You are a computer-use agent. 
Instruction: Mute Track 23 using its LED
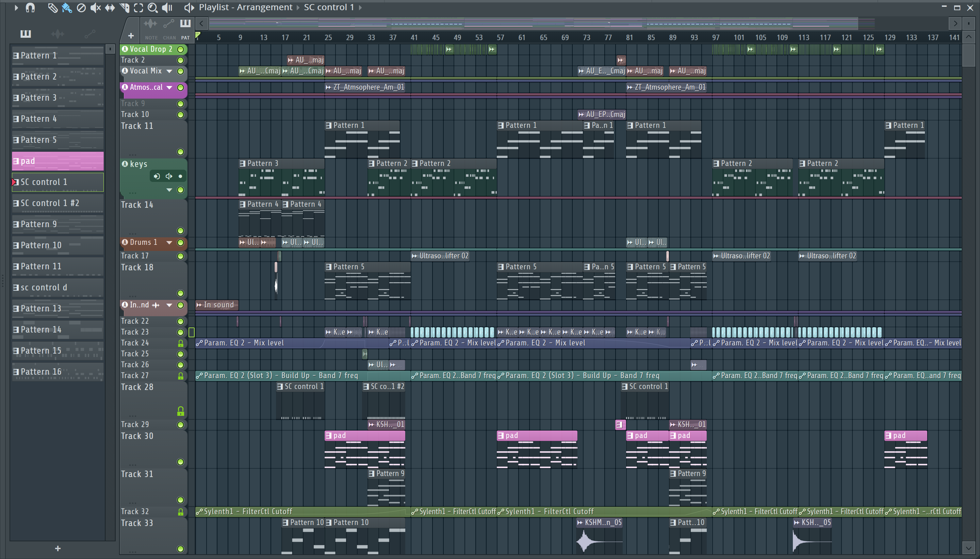(180, 332)
